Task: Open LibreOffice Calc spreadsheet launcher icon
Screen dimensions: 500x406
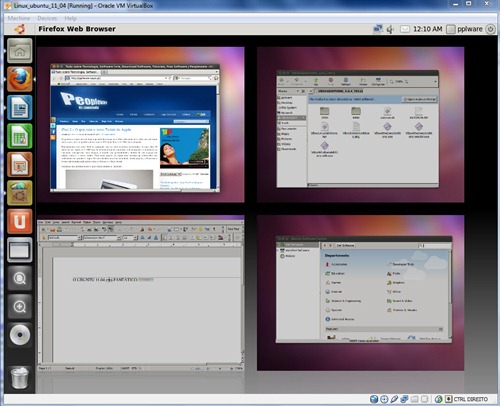Action: (x=20, y=136)
